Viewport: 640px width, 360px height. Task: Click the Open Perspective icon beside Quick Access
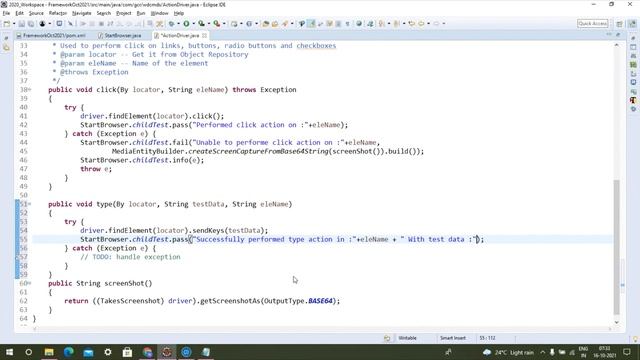(619, 24)
